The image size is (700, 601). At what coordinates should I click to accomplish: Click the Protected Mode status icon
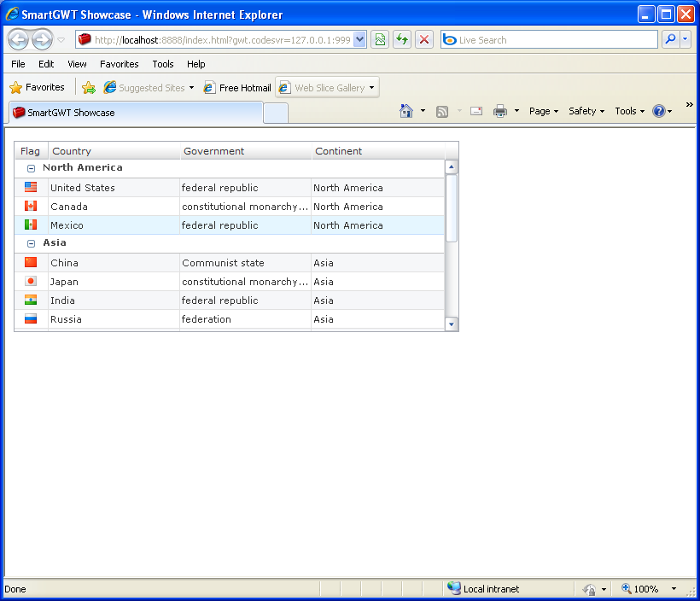(x=589, y=589)
